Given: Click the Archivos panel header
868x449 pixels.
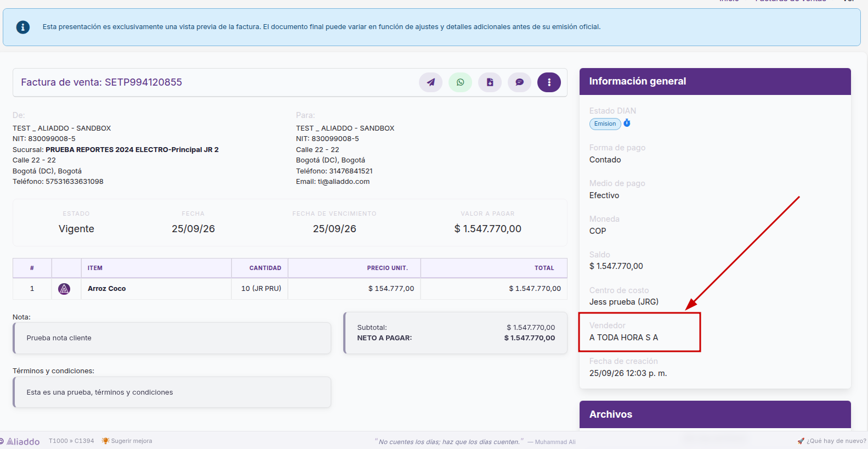Looking at the screenshot, I should point(715,414).
